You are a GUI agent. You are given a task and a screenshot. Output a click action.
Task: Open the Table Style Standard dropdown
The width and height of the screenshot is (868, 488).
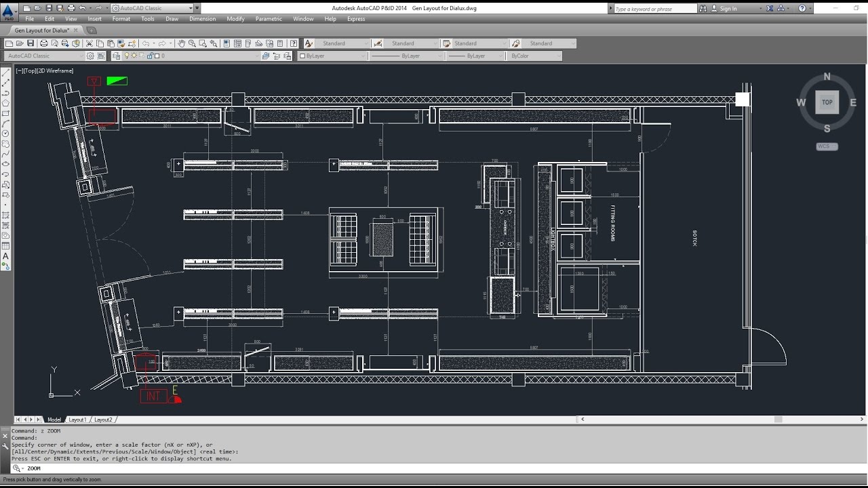click(480, 43)
